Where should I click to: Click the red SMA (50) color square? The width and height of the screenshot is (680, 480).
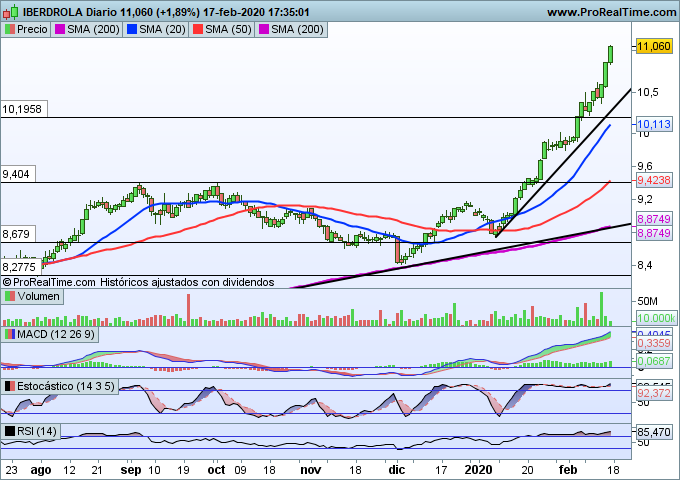[198, 29]
